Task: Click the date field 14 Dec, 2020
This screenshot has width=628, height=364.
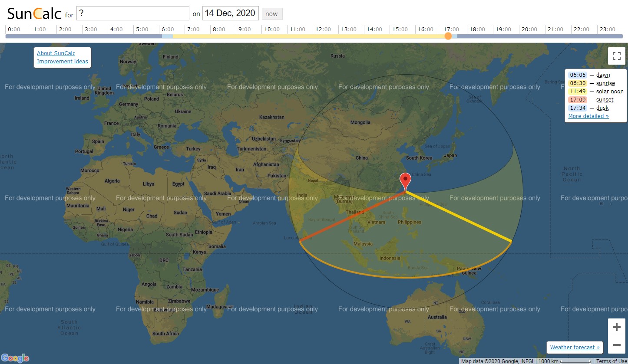Action: coord(230,13)
